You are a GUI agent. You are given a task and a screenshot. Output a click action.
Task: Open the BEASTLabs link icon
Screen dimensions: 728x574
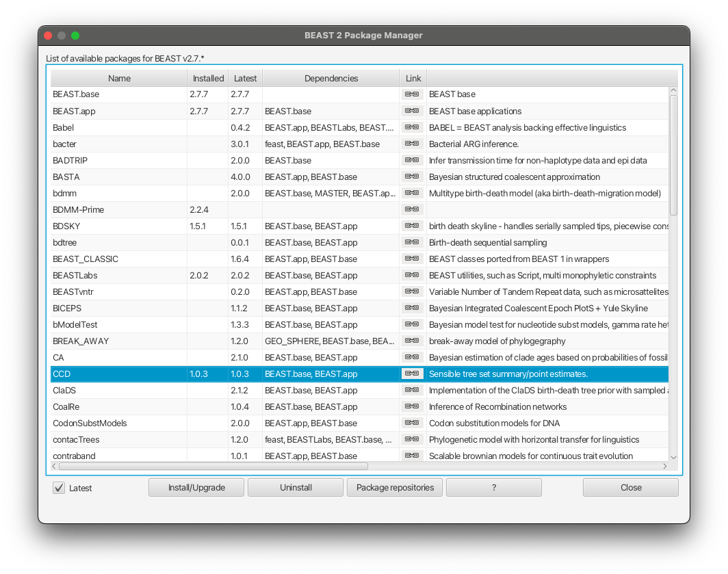point(412,275)
